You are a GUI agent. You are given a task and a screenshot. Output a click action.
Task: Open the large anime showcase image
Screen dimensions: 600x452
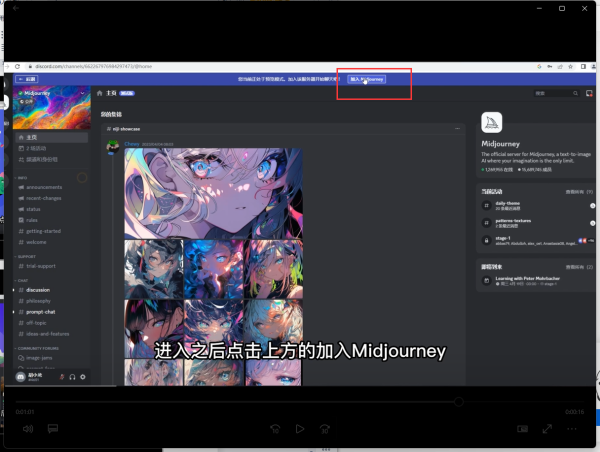click(x=214, y=193)
